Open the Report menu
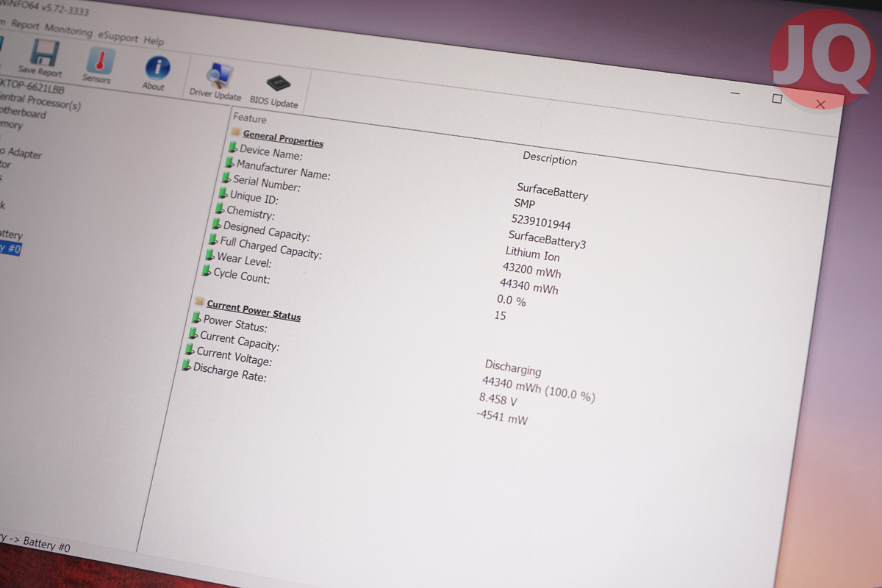 [26, 24]
